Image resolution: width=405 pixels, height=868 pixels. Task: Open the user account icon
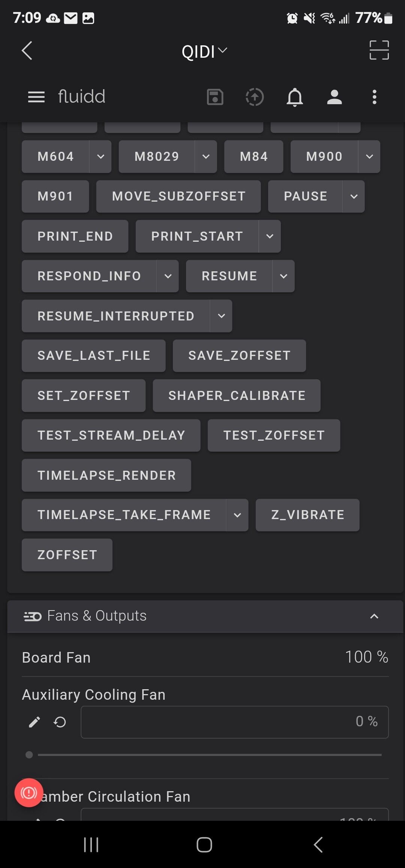(334, 97)
